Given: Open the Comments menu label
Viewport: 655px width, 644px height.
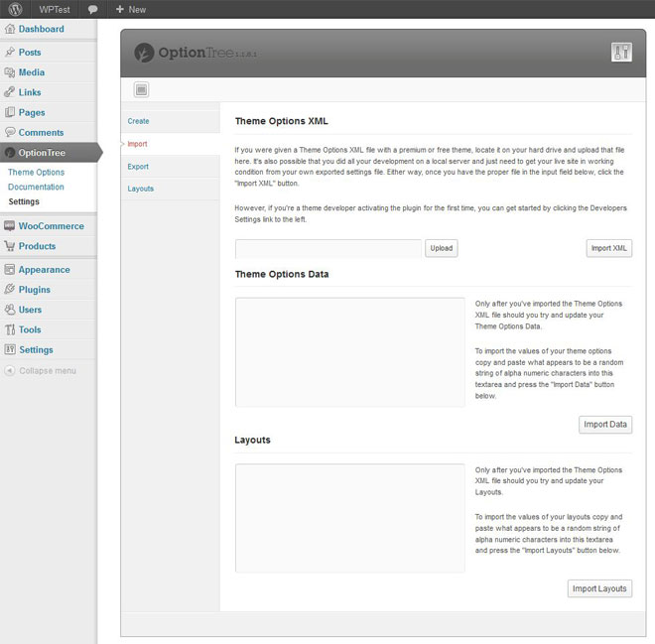Looking at the screenshot, I should click(x=41, y=132).
